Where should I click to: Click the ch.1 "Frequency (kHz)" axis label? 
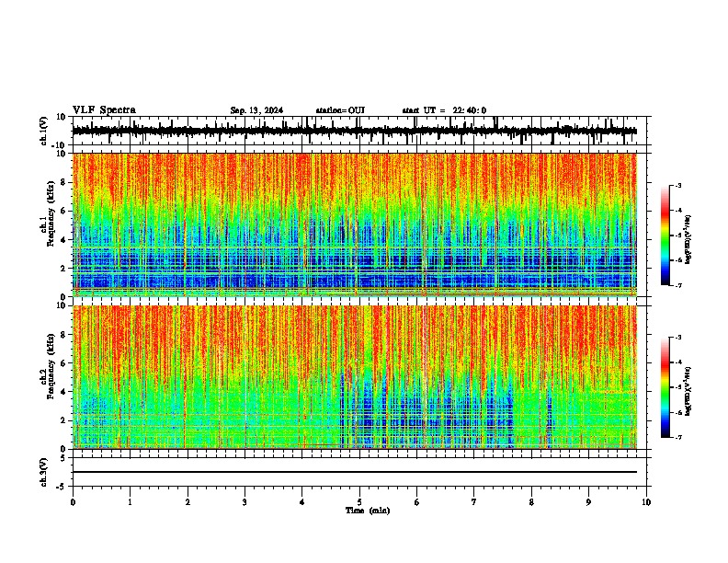click(51, 214)
